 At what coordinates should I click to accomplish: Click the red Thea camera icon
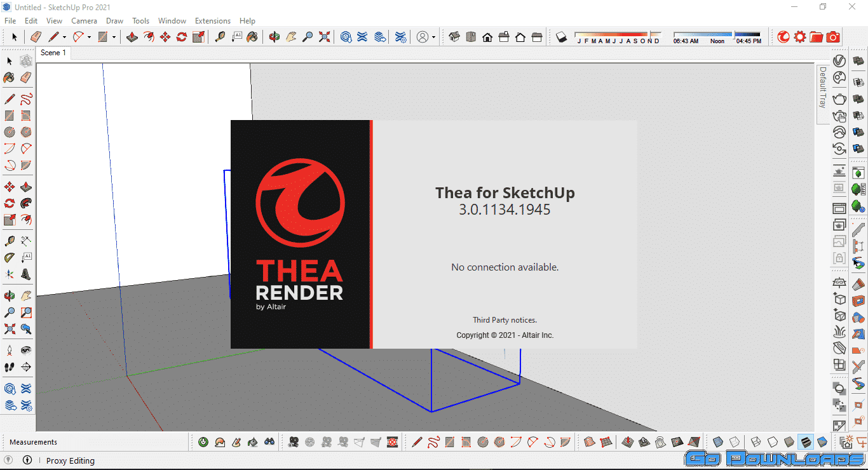[833, 37]
